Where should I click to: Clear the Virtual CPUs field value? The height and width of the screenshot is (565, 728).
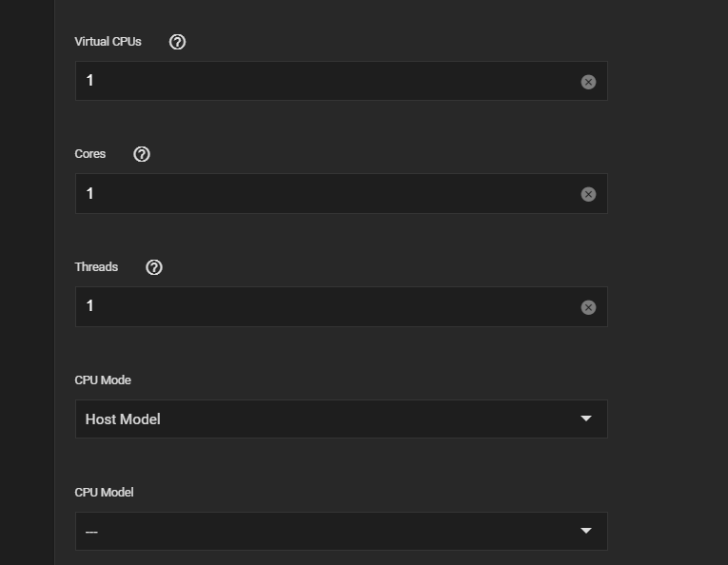point(588,82)
